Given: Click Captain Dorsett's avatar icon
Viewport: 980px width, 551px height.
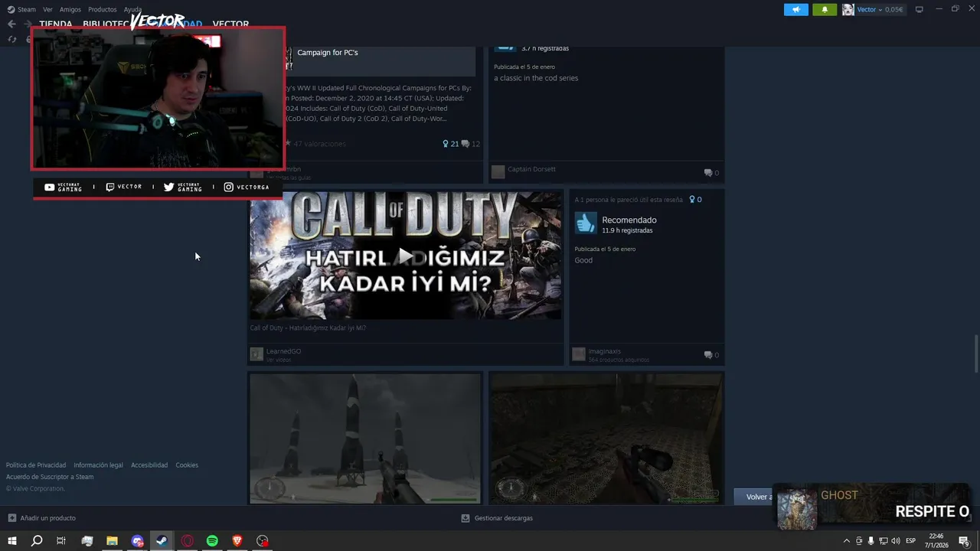Looking at the screenshot, I should point(498,172).
